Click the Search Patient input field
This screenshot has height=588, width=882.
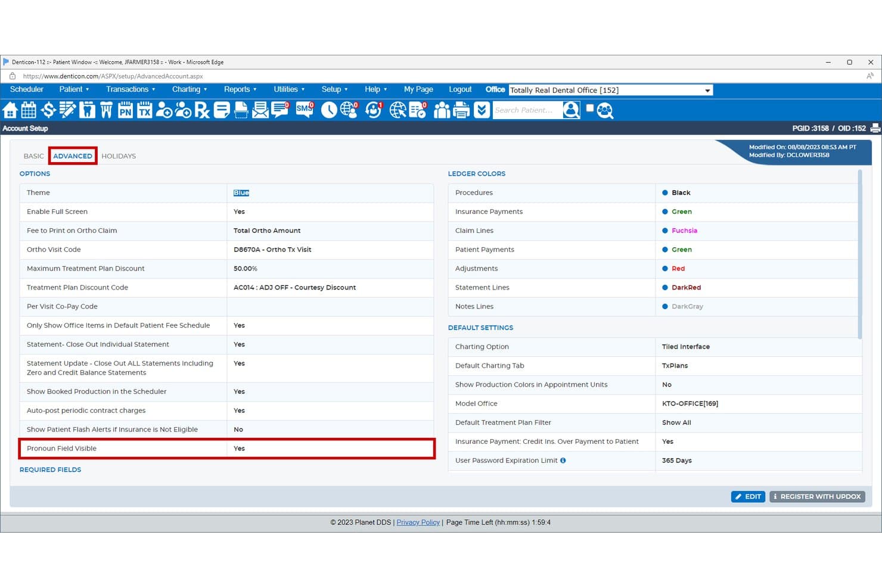(527, 110)
